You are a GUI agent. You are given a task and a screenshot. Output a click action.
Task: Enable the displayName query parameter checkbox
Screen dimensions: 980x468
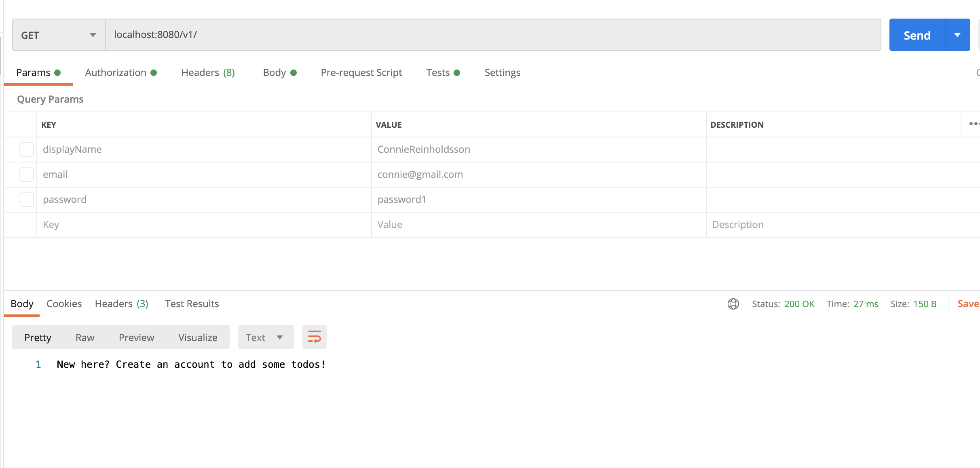tap(26, 149)
